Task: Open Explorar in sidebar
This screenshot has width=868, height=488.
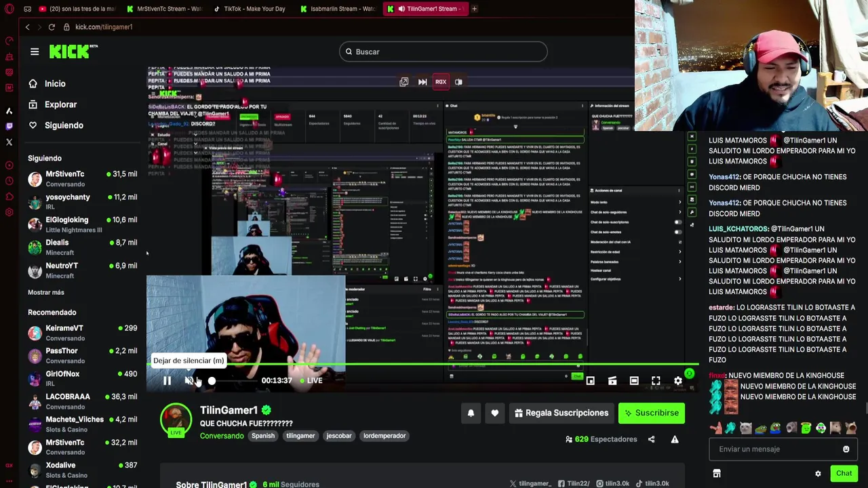Action: pyautogui.click(x=53, y=104)
